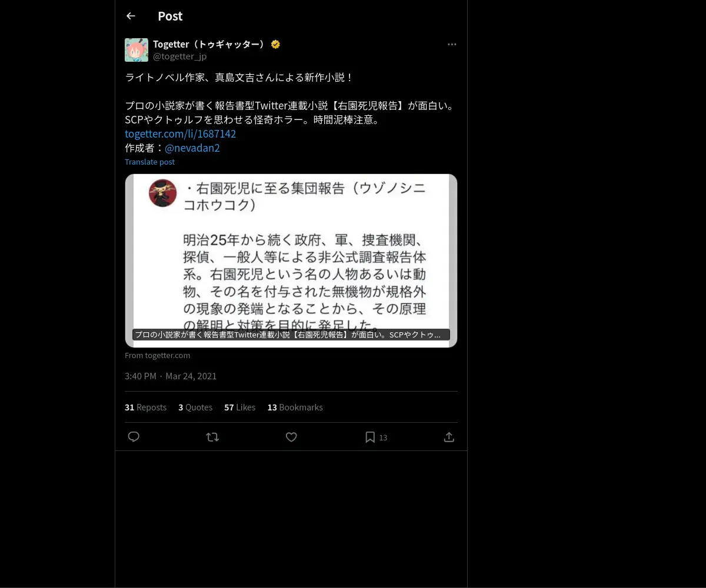This screenshot has width=706, height=588.
Task: Open the 13 Bookmarks count
Action: point(295,407)
